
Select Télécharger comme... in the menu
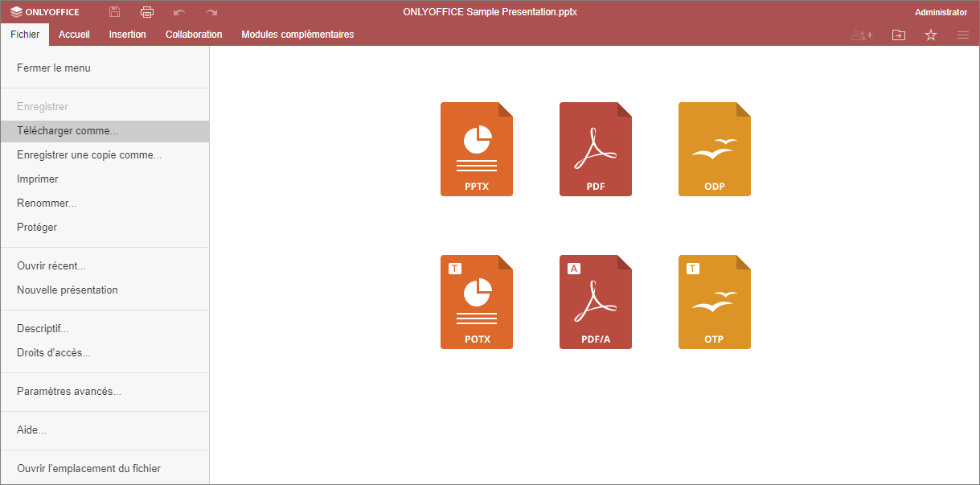pyautogui.click(x=105, y=131)
